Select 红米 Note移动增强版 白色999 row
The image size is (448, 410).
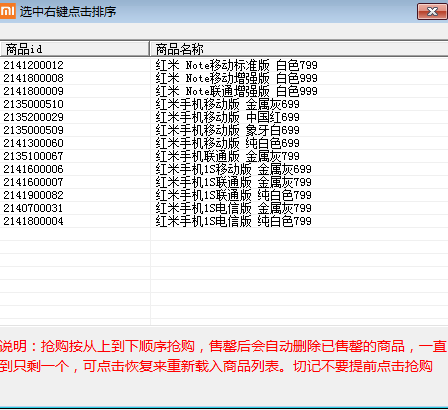click(x=224, y=78)
